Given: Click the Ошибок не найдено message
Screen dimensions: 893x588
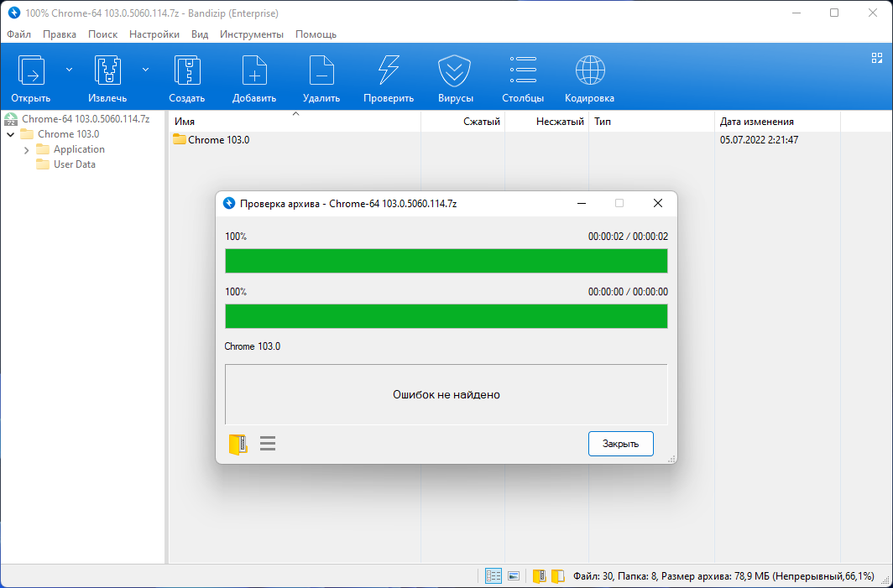Looking at the screenshot, I should [x=446, y=394].
